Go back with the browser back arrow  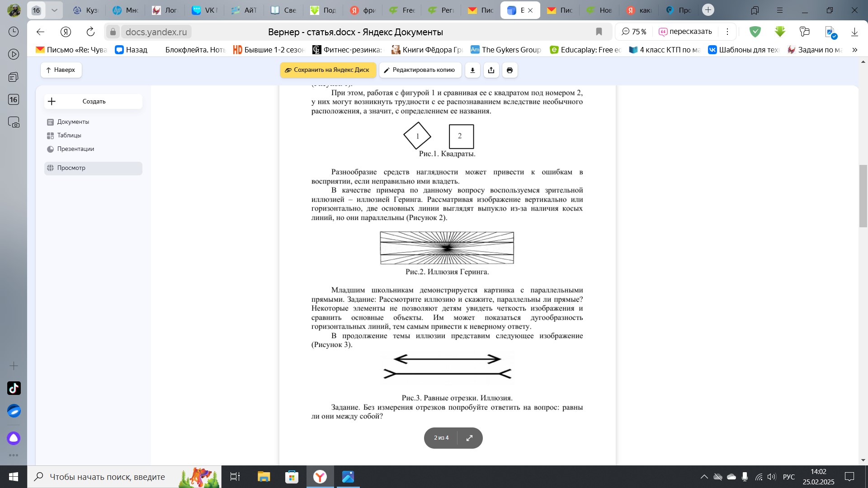pyautogui.click(x=41, y=32)
